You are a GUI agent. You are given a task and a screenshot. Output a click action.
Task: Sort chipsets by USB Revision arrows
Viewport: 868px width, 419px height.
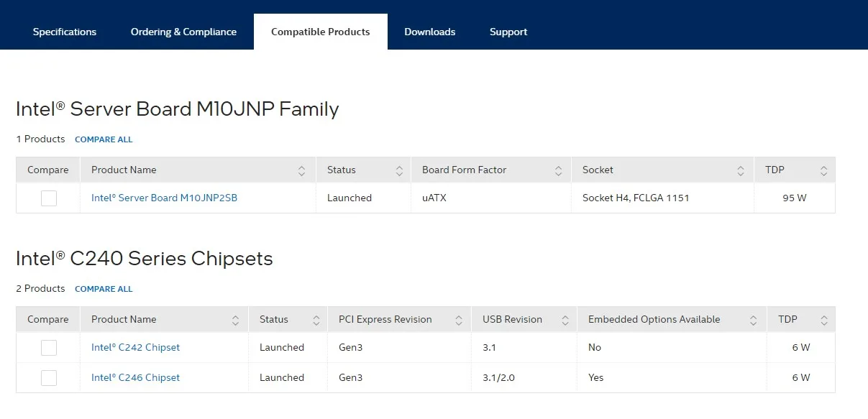(564, 320)
